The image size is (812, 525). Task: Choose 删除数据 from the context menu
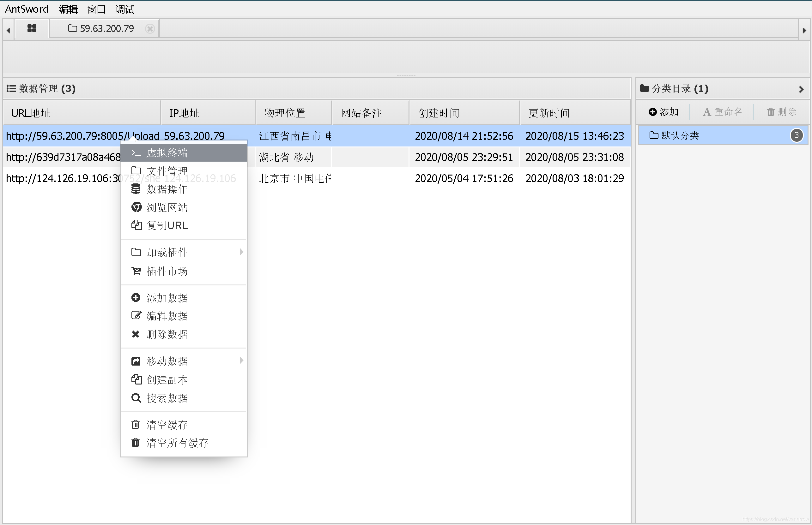pyautogui.click(x=184, y=334)
